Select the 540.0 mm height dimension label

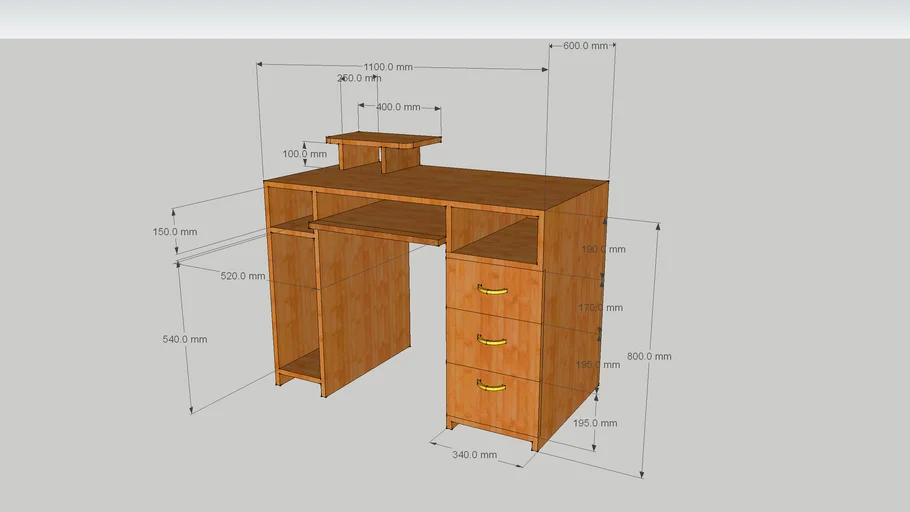coord(184,339)
